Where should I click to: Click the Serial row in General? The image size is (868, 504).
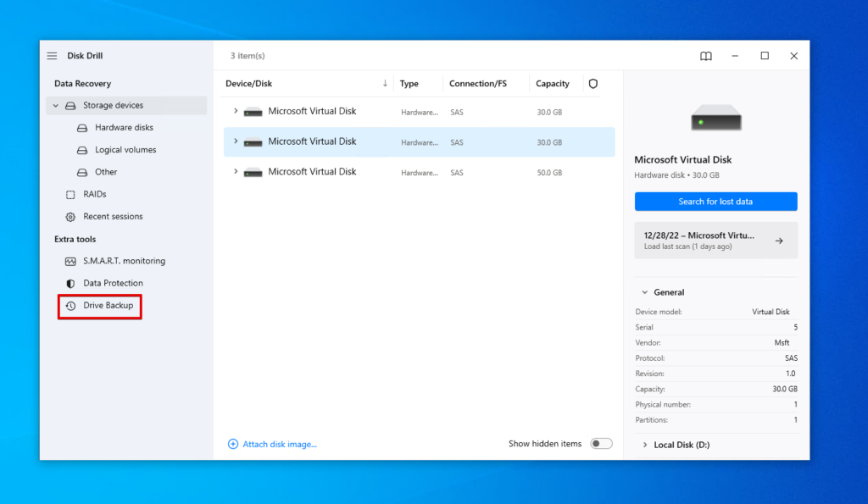(x=716, y=328)
